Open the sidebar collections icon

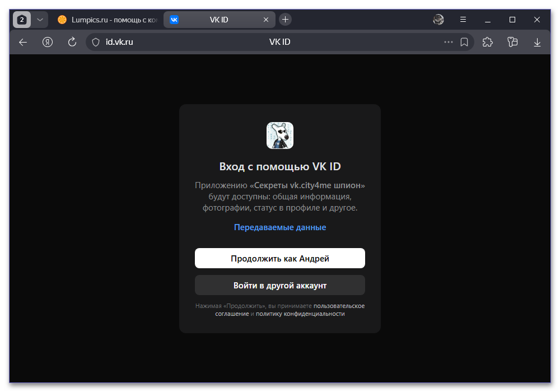click(x=512, y=42)
